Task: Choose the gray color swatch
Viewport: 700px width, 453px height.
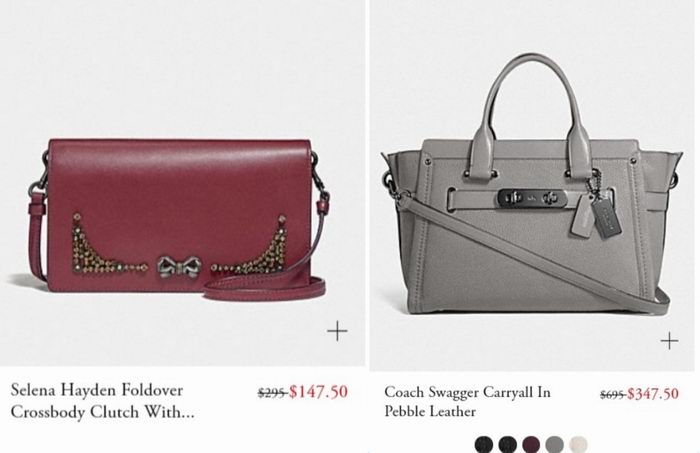Action: [x=554, y=445]
